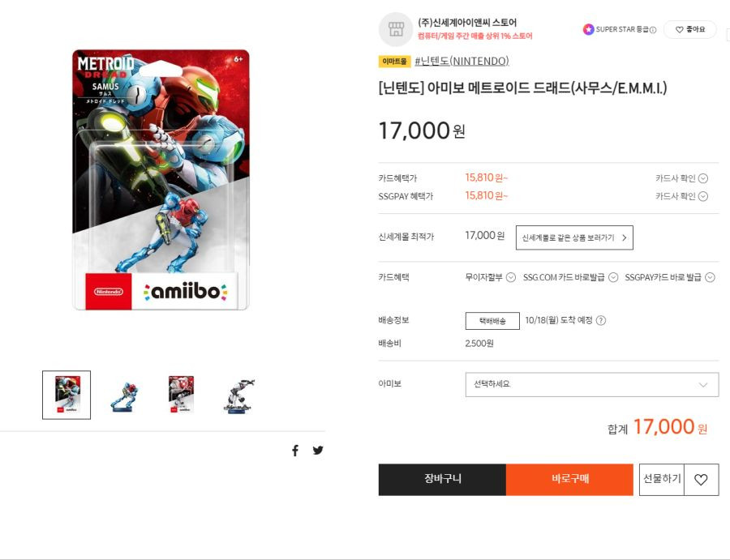Toggle the 좋아요 like button for store
The width and height of the screenshot is (730, 560).
tap(690, 29)
